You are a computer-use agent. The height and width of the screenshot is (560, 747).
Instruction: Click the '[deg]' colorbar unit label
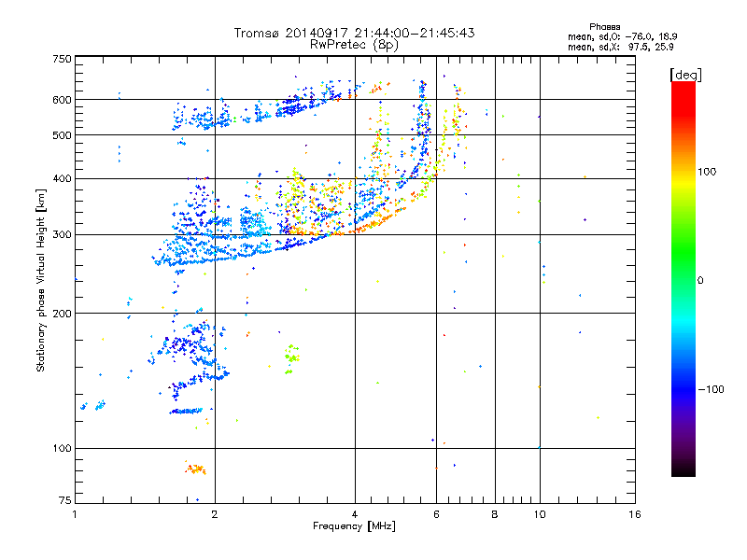click(x=685, y=75)
